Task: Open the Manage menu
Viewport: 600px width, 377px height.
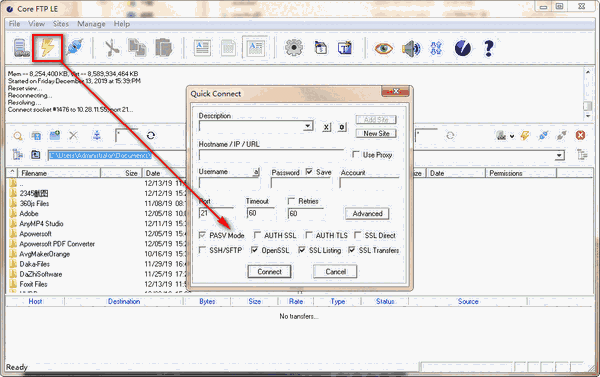Action: (91, 24)
